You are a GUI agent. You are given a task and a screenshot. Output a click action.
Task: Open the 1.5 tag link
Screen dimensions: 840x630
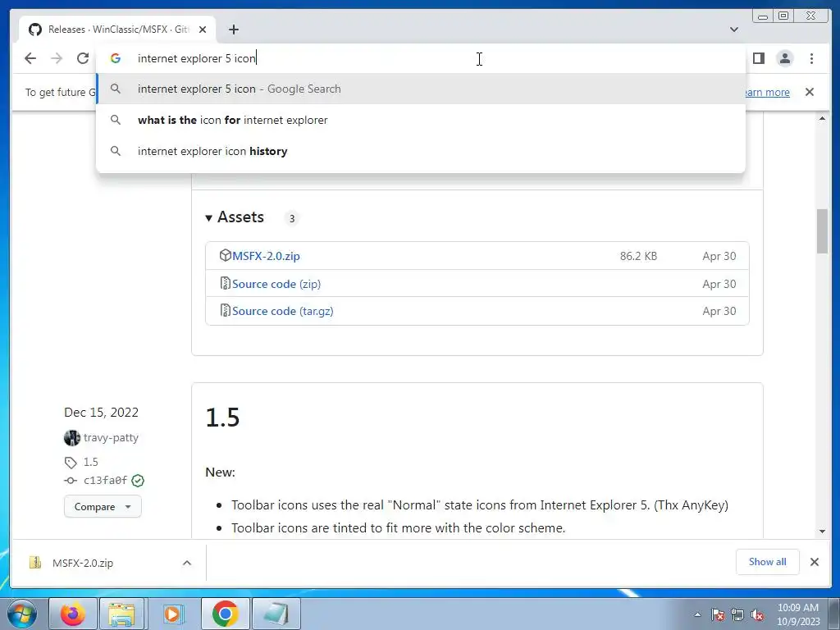(90, 462)
